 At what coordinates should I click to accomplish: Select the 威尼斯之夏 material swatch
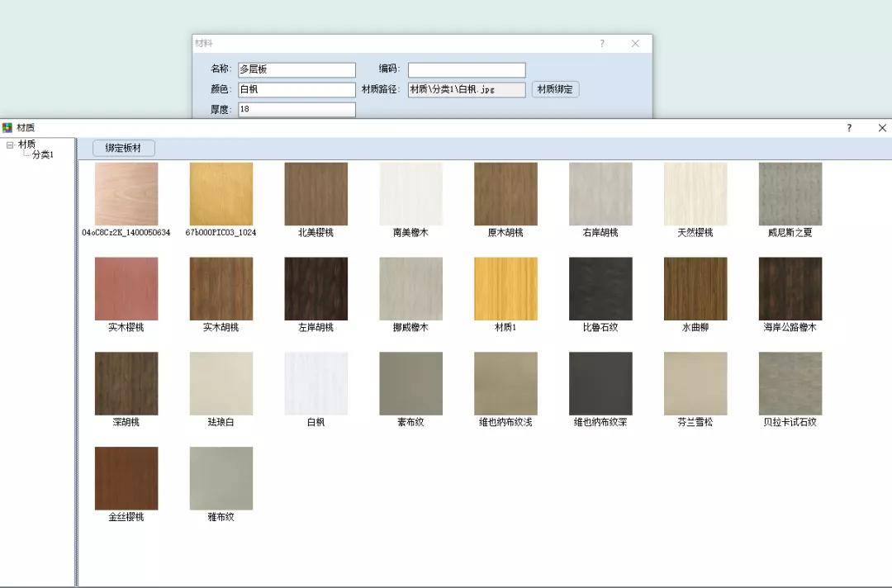[x=790, y=194]
